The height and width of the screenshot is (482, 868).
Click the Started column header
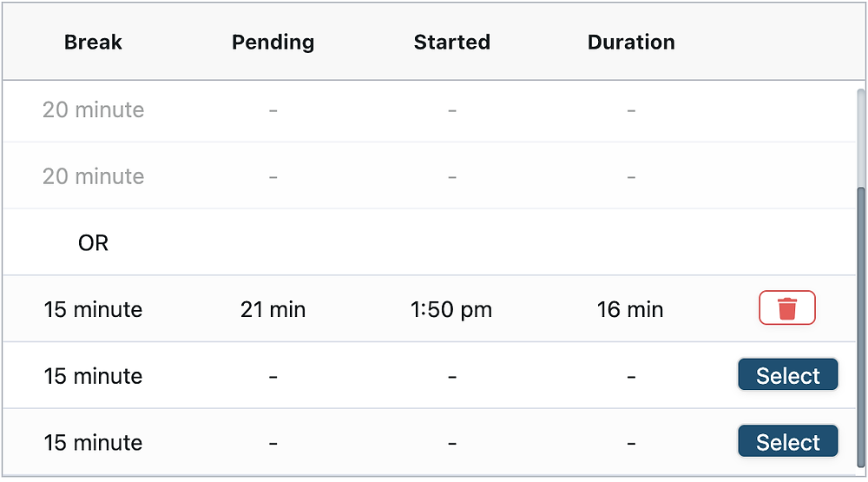451,42
